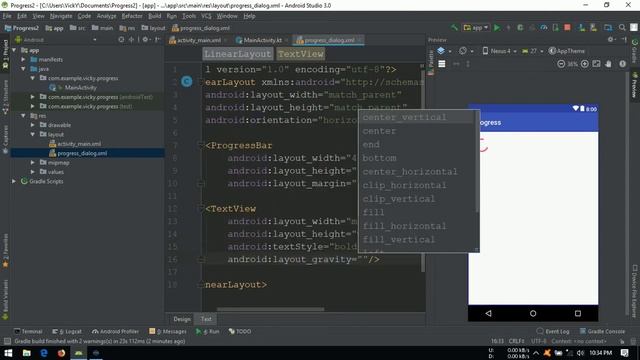
Task: Select the Pan hand tool in preview
Action: [608, 64]
